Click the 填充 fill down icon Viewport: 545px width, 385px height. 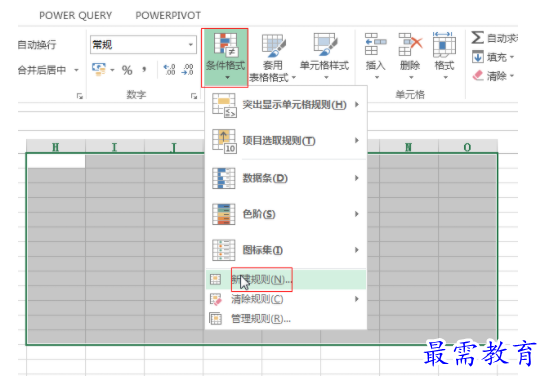click(478, 57)
